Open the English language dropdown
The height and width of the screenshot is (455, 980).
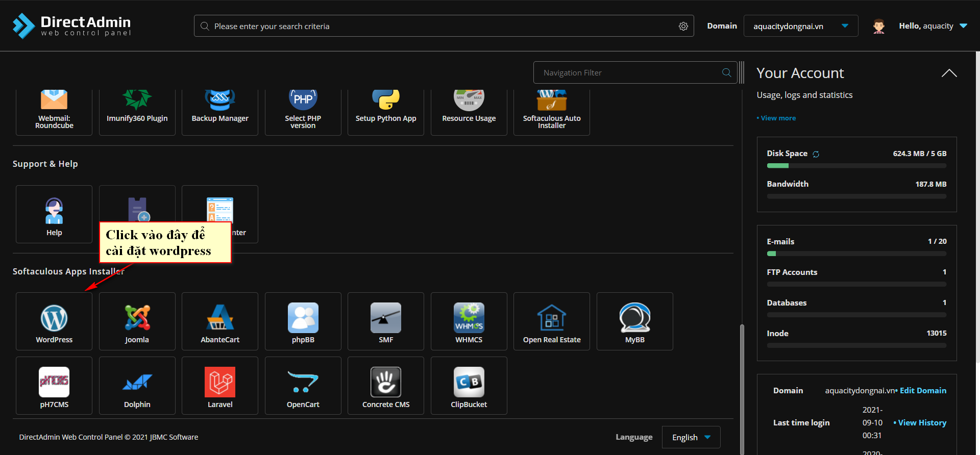[x=691, y=437]
